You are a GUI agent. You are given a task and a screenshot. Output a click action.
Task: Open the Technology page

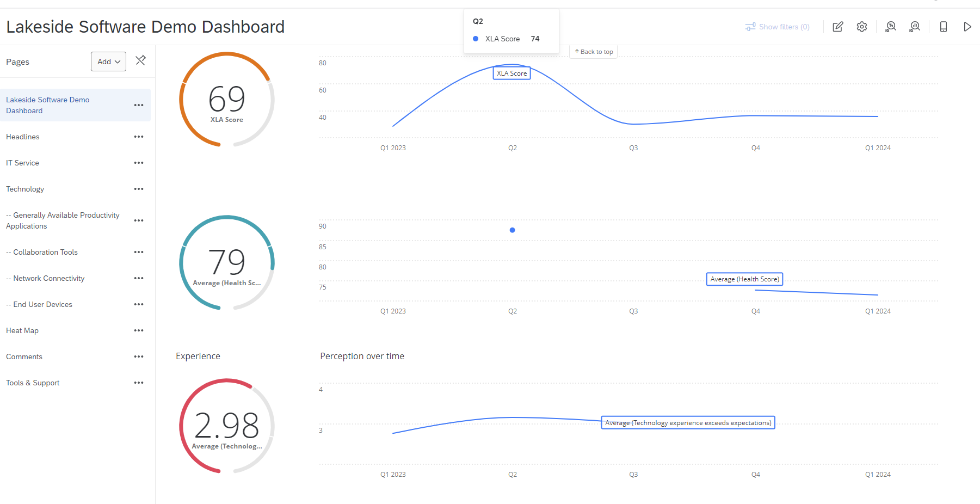(x=25, y=189)
